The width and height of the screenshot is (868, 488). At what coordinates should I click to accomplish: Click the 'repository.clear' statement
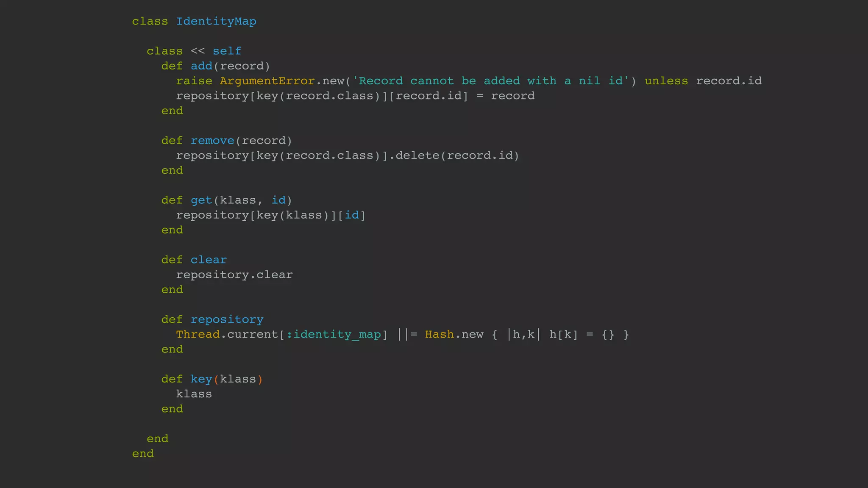234,275
